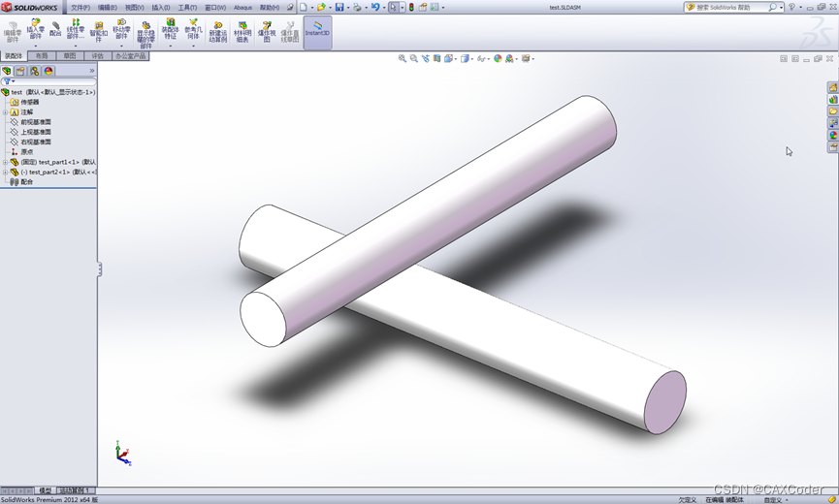Open the Appearances tab in the task pane
Image resolution: width=839 pixels, height=504 pixels.
[833, 136]
